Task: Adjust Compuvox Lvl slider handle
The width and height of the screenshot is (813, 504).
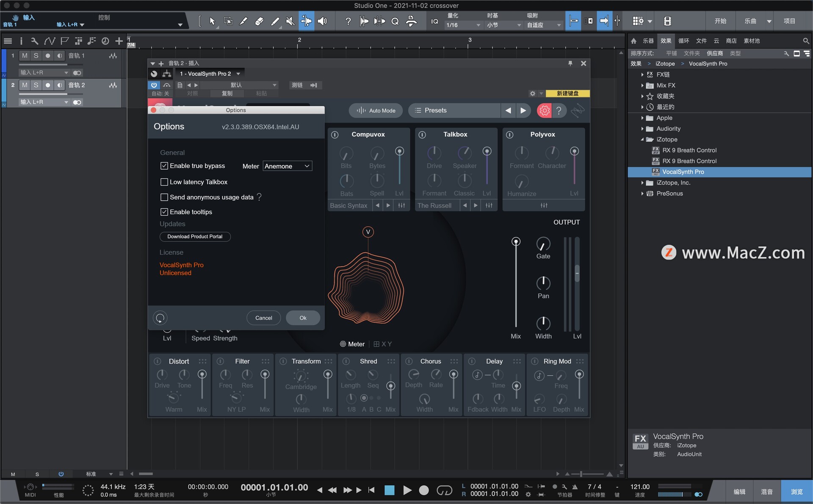Action: click(399, 151)
